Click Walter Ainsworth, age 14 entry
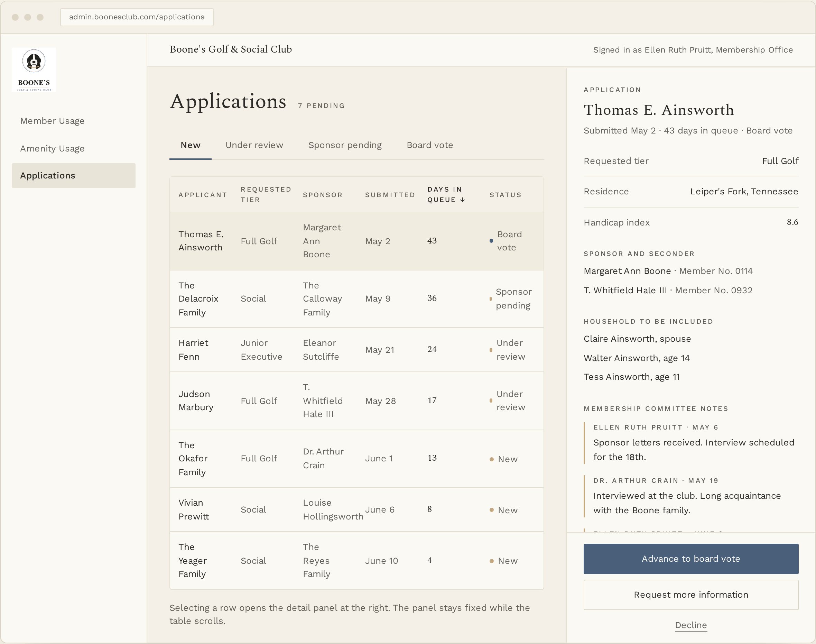The height and width of the screenshot is (644, 816). tap(637, 358)
